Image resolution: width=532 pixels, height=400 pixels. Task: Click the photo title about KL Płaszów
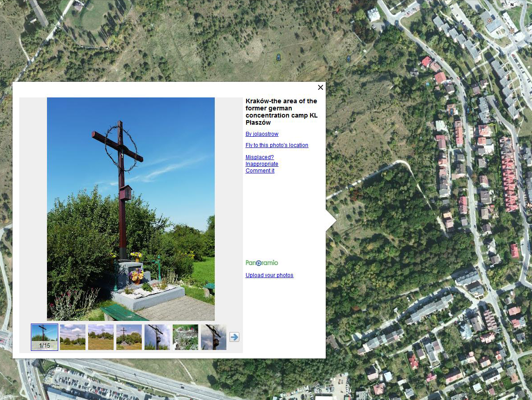[x=281, y=112]
